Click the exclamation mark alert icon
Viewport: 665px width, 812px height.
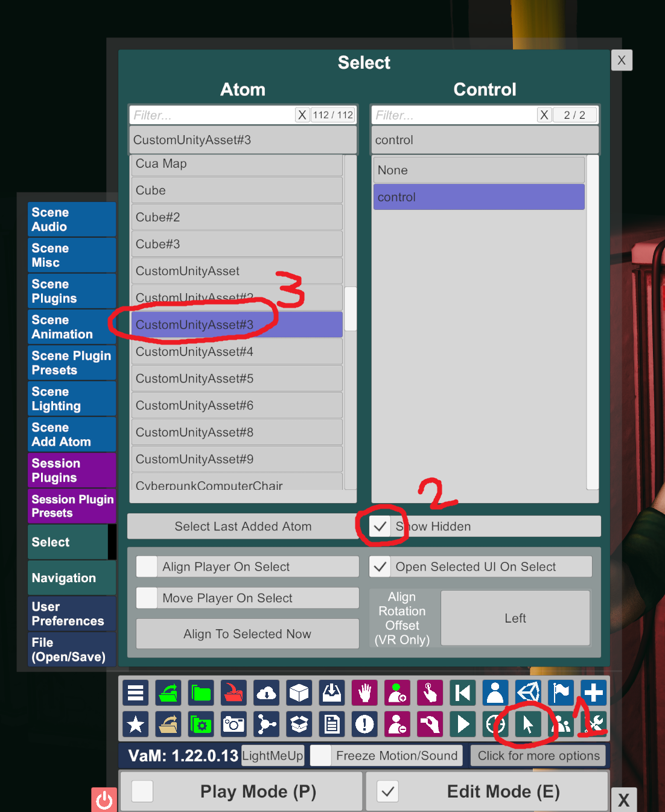tap(364, 724)
